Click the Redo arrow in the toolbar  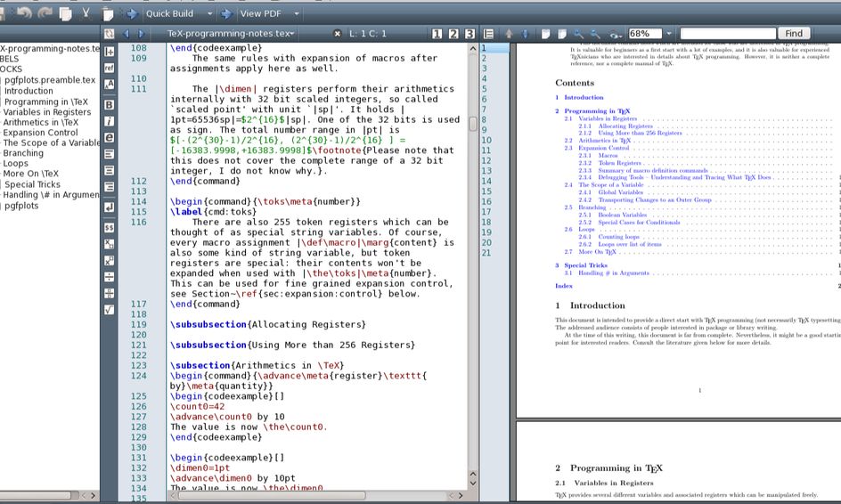tap(45, 12)
